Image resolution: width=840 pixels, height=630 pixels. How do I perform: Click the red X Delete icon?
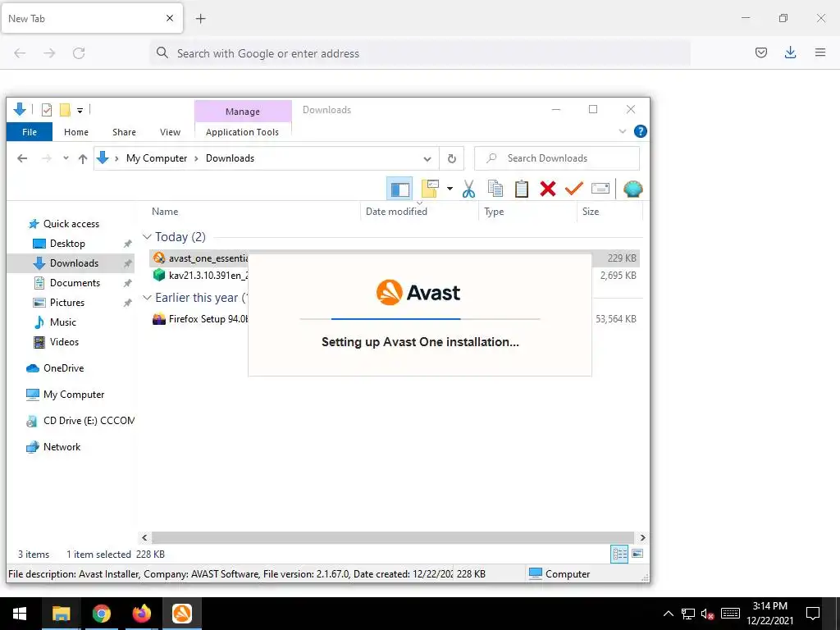(x=547, y=189)
